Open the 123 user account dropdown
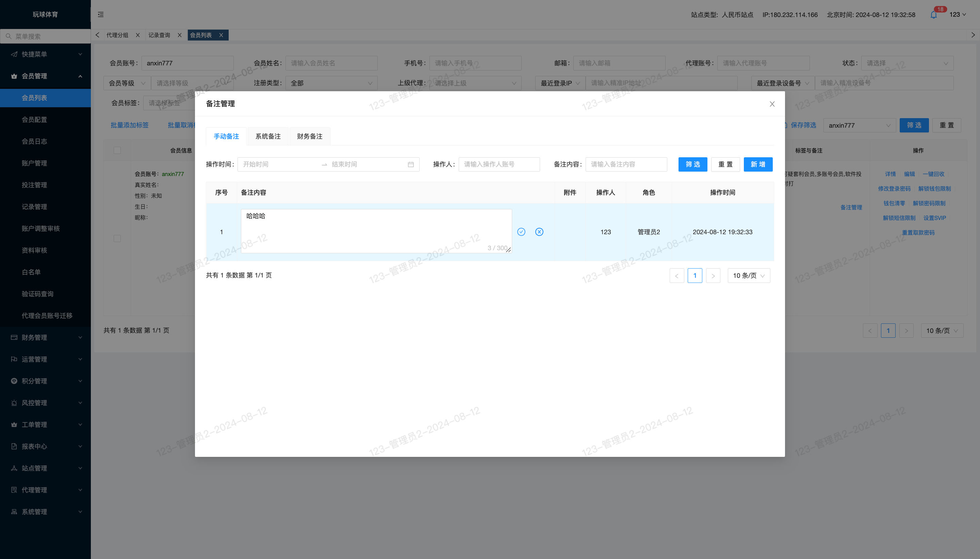This screenshot has width=980, height=559. pyautogui.click(x=957, y=15)
